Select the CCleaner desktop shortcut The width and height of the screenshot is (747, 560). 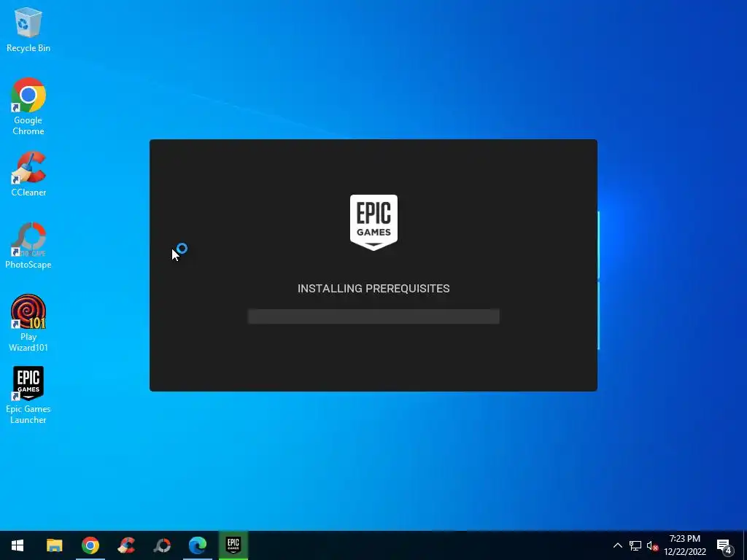[x=28, y=174]
